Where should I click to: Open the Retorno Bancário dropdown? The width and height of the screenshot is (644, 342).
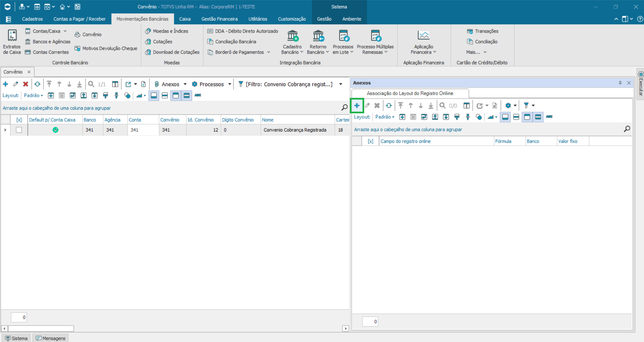coord(318,42)
